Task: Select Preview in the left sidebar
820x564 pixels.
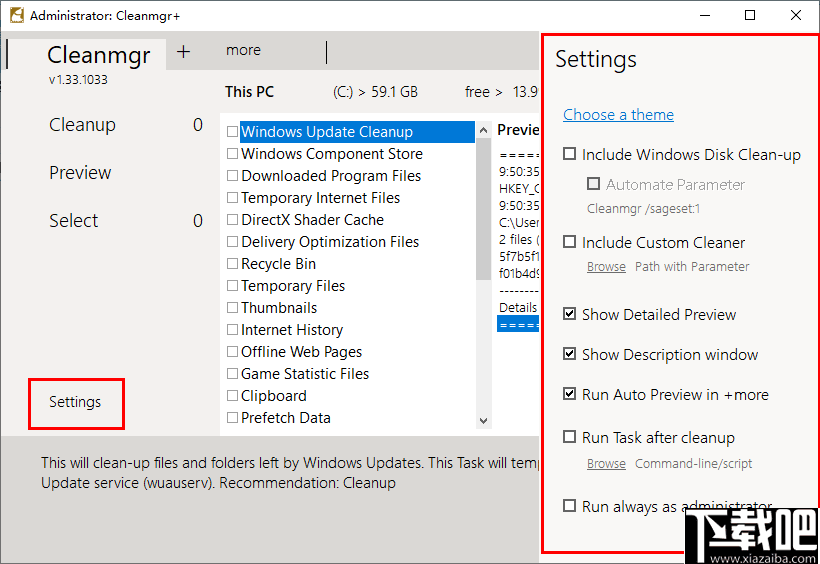Action: click(80, 173)
